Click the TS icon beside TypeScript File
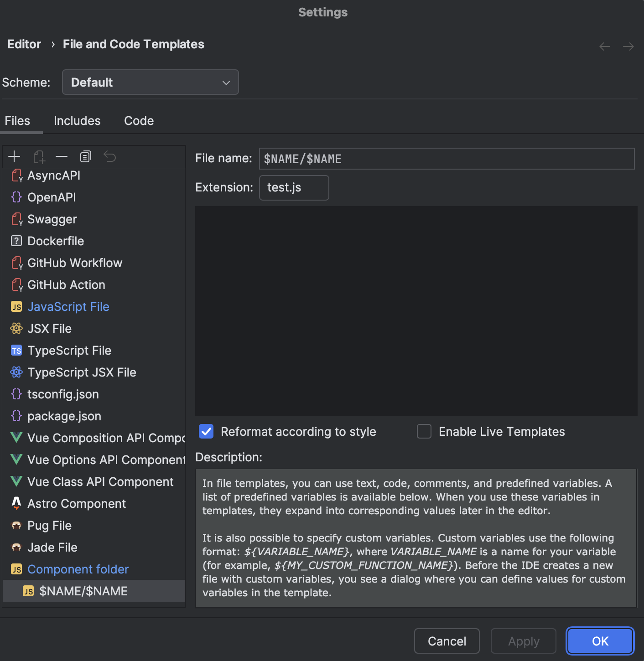 (x=16, y=350)
